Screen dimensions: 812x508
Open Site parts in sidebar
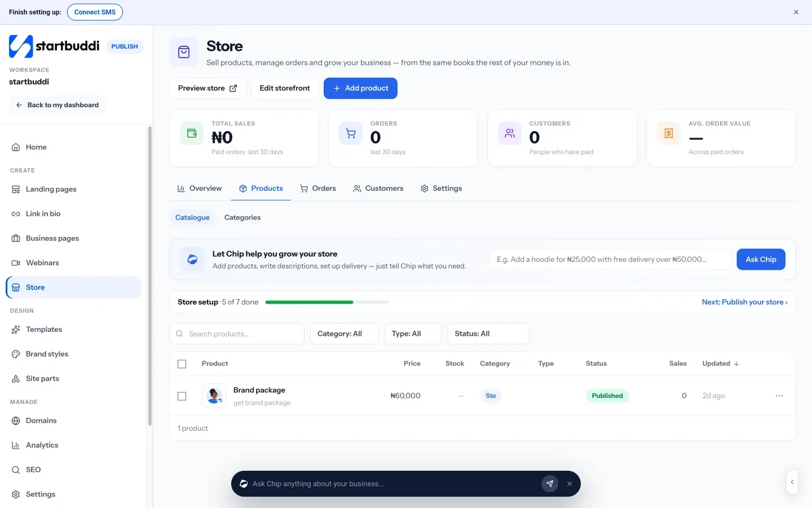point(73,379)
